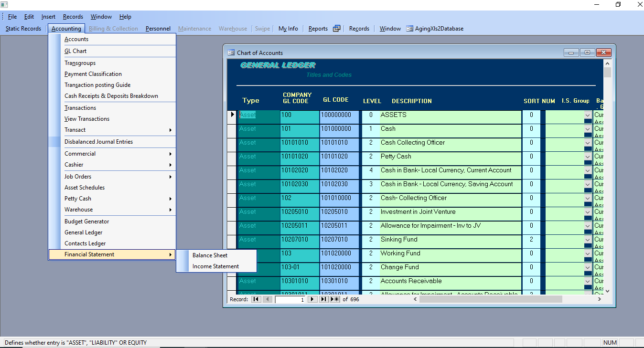Click the windows icon next to Reports

pos(336,29)
